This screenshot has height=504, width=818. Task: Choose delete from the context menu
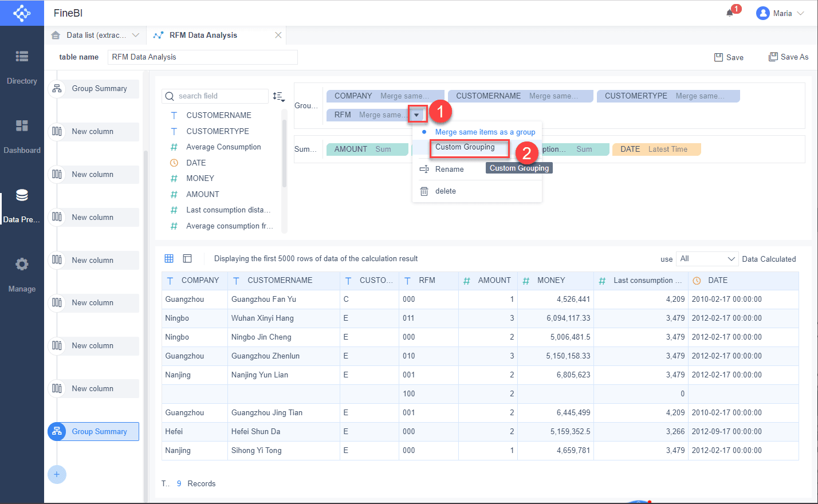point(477,191)
